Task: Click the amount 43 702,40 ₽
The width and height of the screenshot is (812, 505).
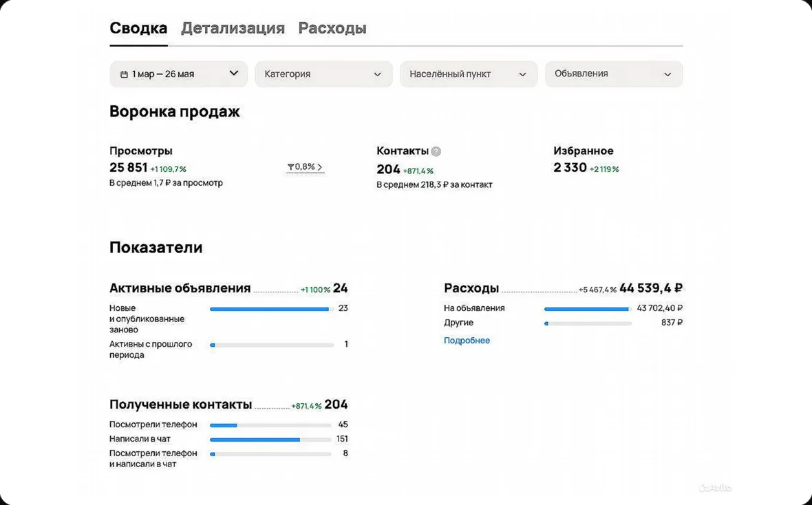Action: (x=660, y=308)
